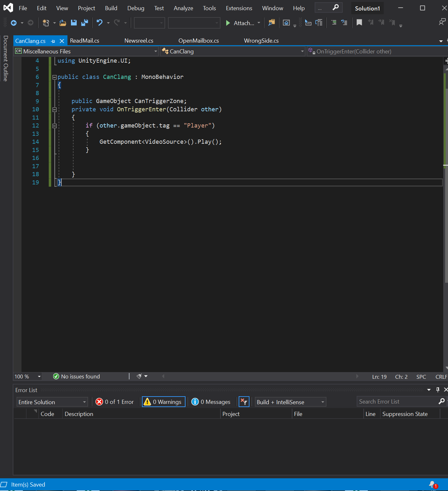The image size is (448, 491).
Task: Toggle a bookmark with the bookmark icon
Action: 359,23
